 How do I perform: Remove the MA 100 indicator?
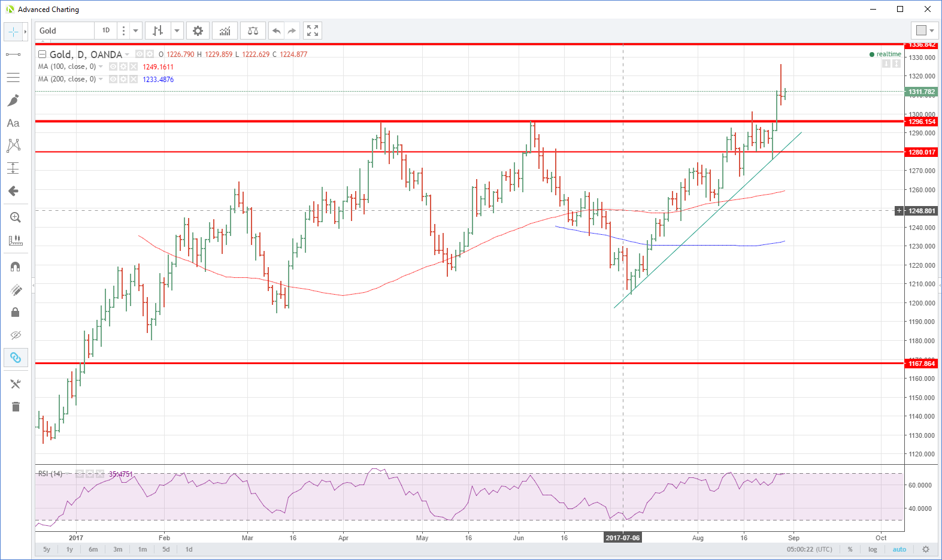coord(134,66)
